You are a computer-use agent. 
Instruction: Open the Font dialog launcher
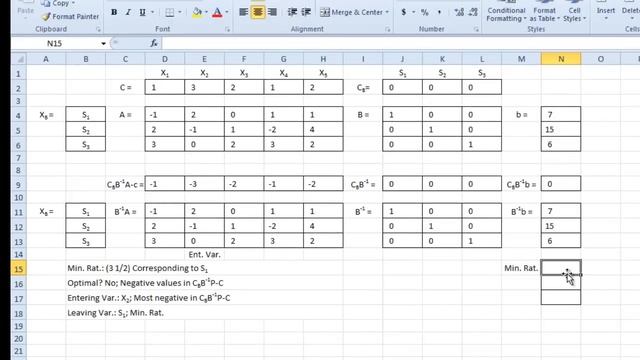click(x=227, y=29)
